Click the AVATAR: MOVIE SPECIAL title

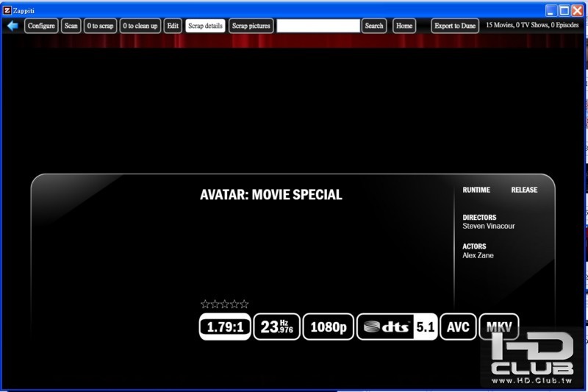[x=271, y=195]
